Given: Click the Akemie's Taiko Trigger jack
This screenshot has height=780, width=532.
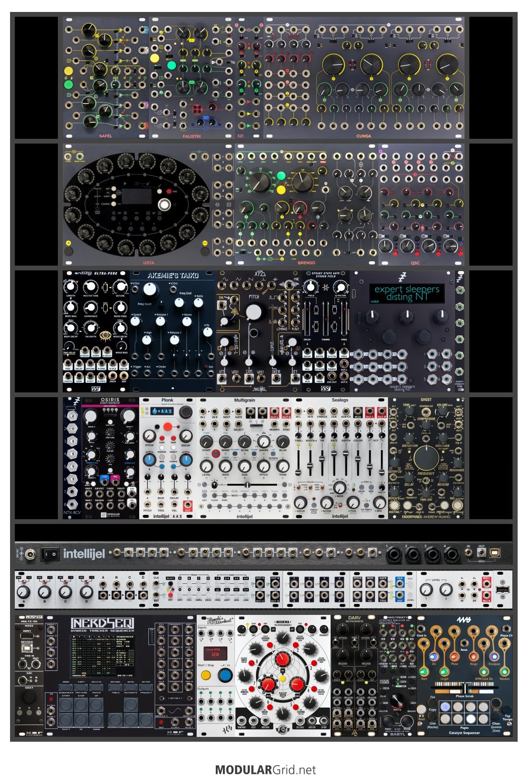Looking at the screenshot, I should 135,373.
